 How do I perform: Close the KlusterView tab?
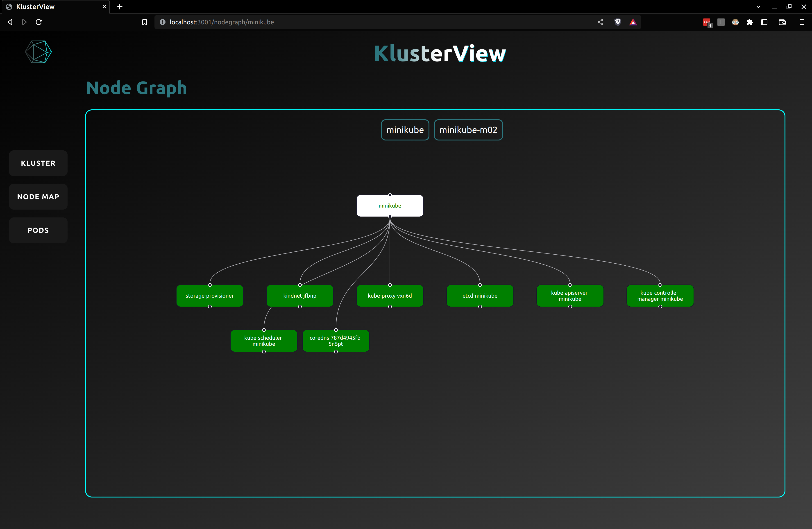coord(104,7)
